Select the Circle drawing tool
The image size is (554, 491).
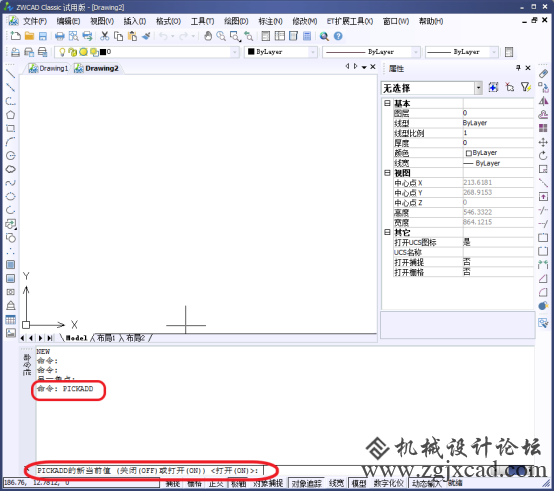[x=11, y=156]
